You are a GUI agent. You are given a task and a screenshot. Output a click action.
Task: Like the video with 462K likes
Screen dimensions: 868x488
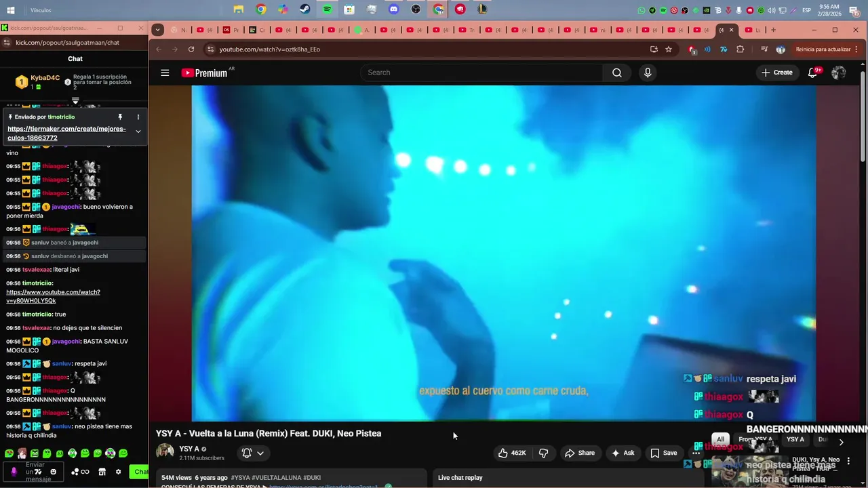click(x=512, y=453)
